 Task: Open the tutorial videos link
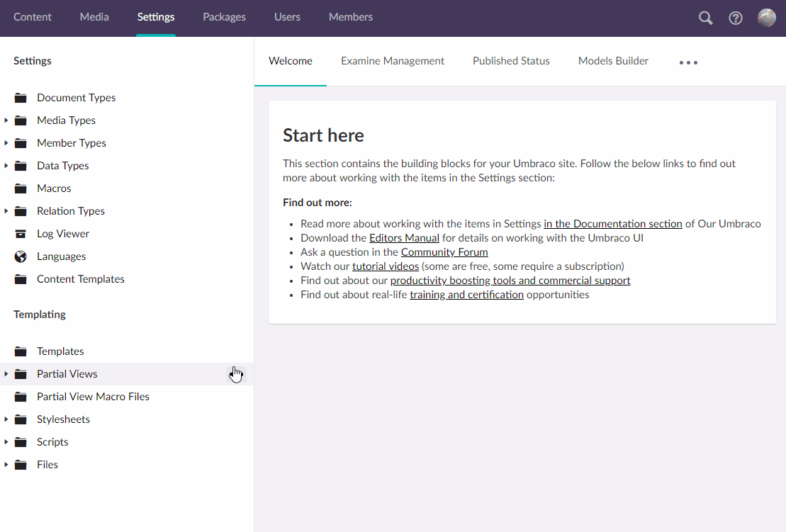(386, 266)
